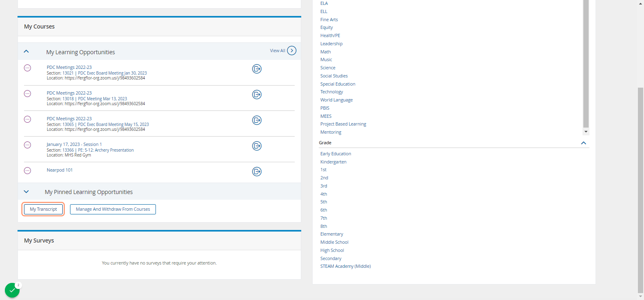Choose Project Based Learning filter
This screenshot has height=300, width=644.
[x=343, y=124]
